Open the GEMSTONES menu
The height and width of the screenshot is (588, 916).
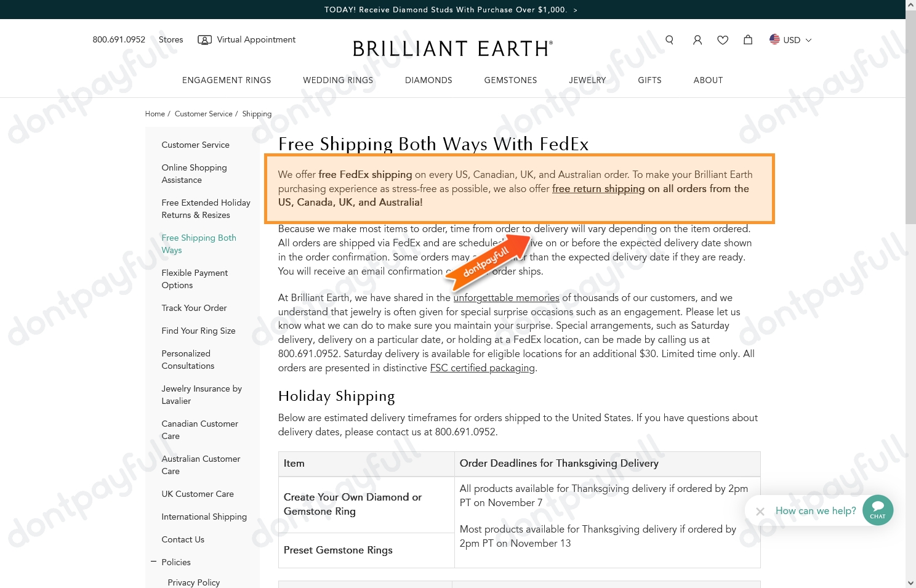click(510, 80)
